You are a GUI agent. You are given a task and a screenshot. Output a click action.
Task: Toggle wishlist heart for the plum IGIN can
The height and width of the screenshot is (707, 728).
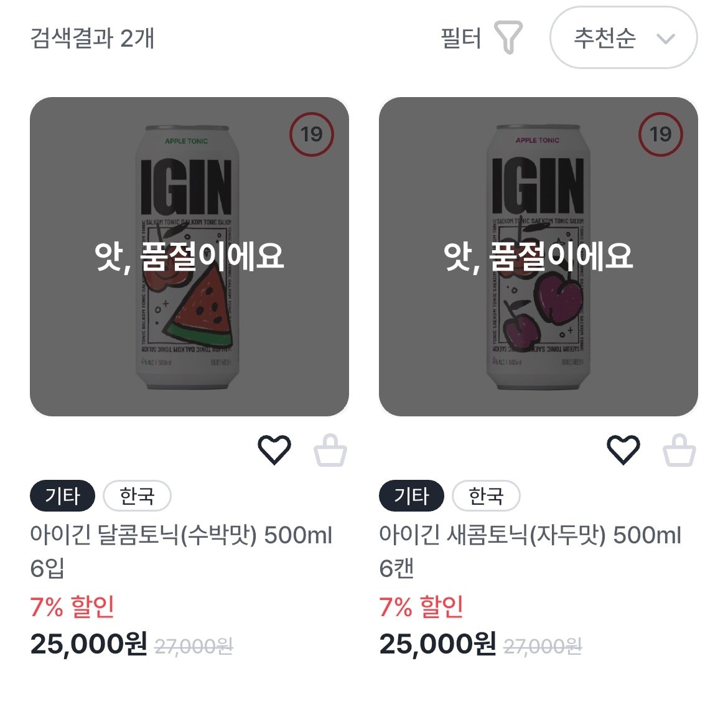pyautogui.click(x=624, y=449)
